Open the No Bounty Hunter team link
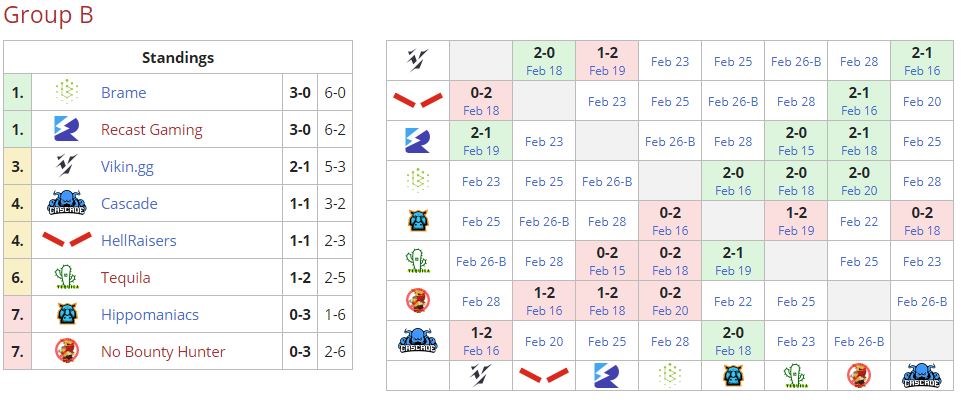Screen dimensions: 962x403 [162, 352]
